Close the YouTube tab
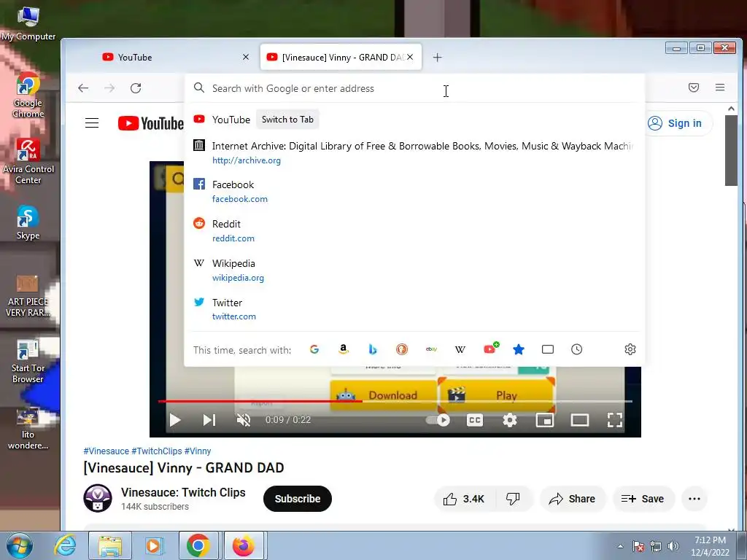This screenshot has width=747, height=560. point(246,57)
